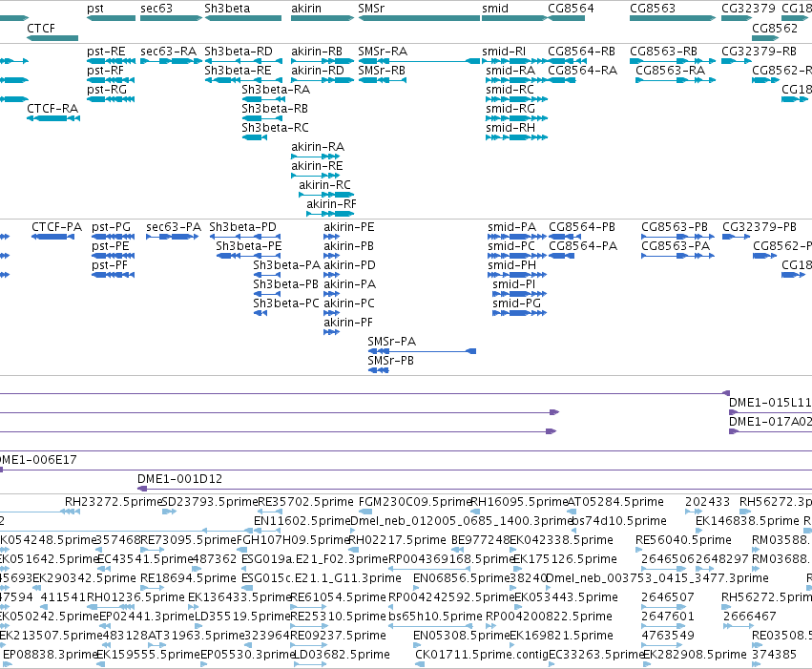Select transcript smid-RI

[x=504, y=52]
